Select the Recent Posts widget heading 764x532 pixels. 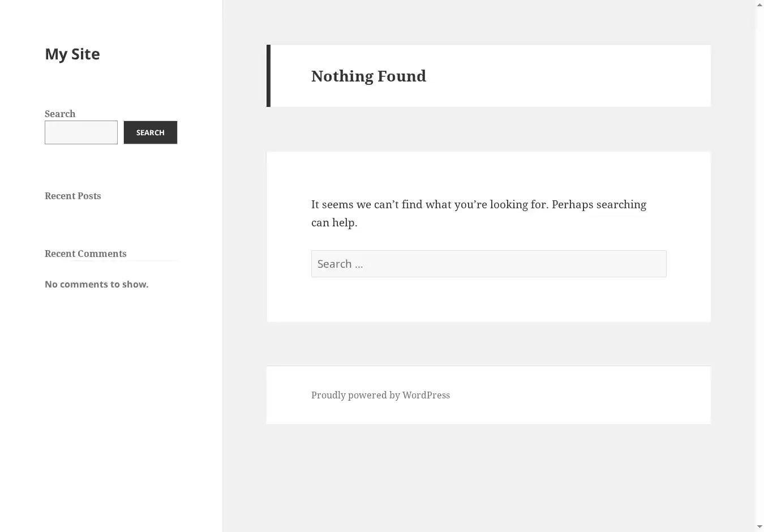tap(72, 196)
